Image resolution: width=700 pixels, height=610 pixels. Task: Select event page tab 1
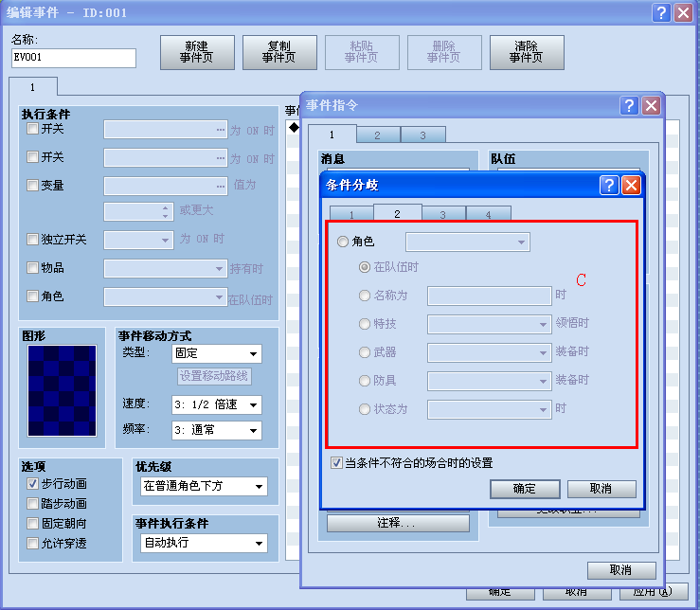[x=33, y=86]
